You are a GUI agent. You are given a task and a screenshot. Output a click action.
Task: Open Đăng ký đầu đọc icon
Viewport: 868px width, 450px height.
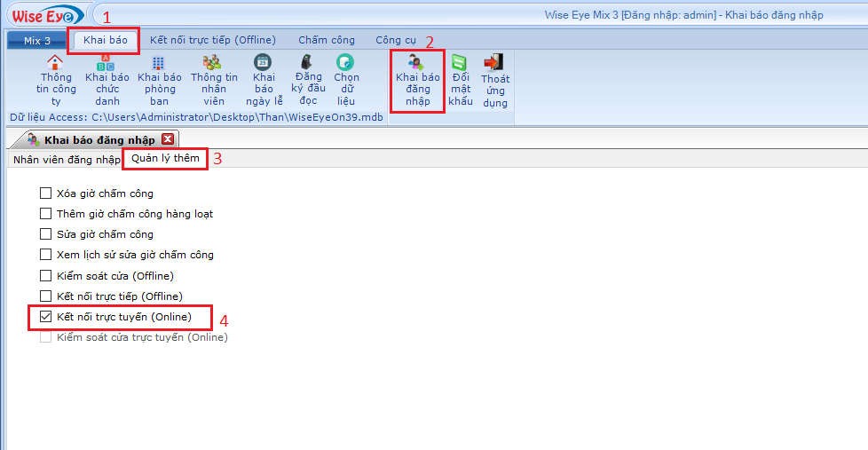[307, 63]
